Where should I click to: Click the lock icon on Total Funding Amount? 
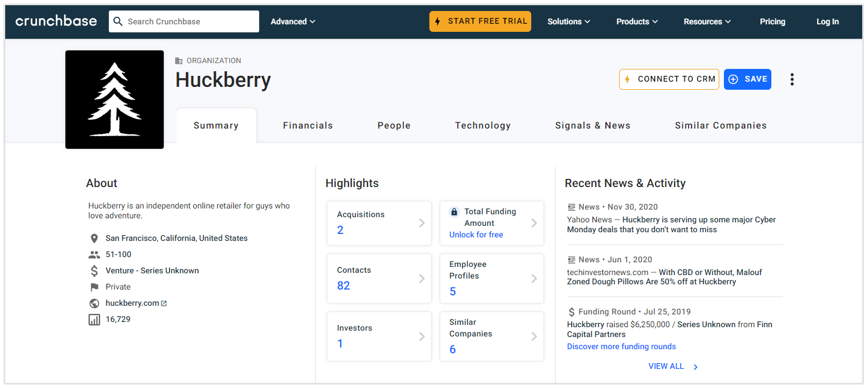(x=454, y=212)
